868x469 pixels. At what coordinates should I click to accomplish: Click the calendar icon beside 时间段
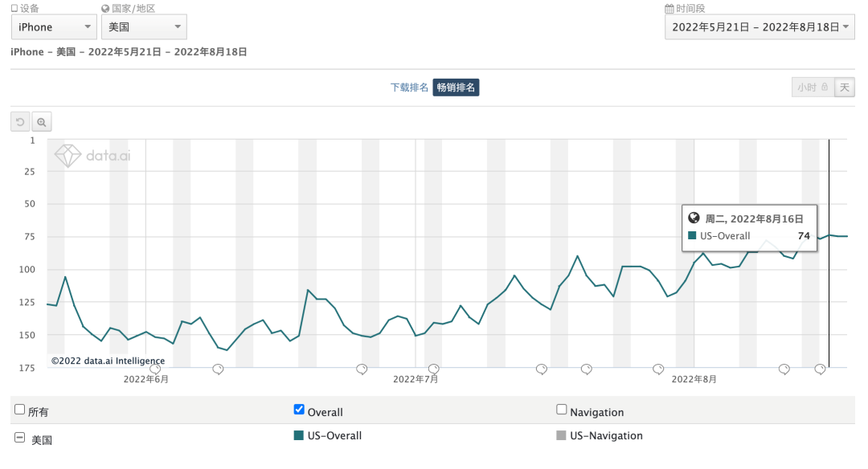point(669,8)
